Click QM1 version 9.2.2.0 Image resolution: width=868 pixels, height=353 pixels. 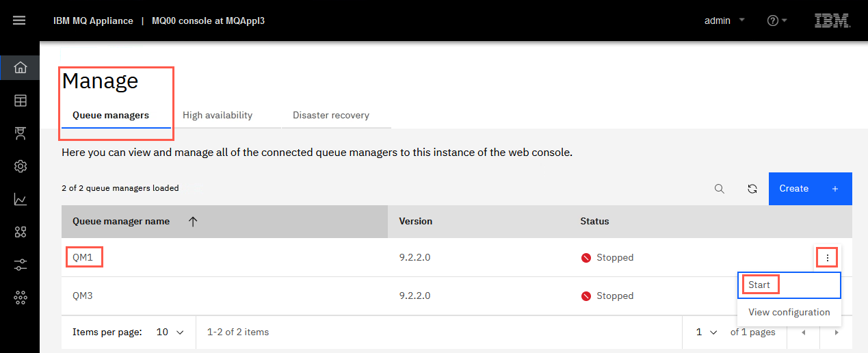tap(415, 258)
